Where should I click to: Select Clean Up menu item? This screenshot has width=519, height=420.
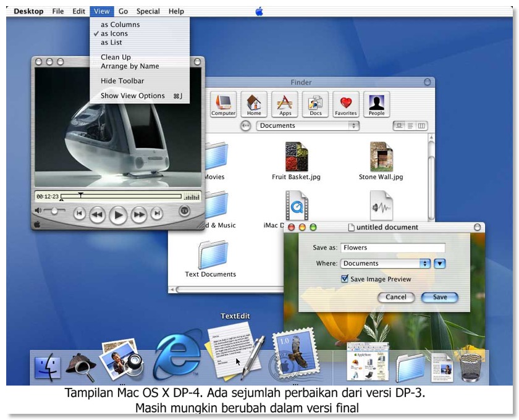[x=140, y=57]
